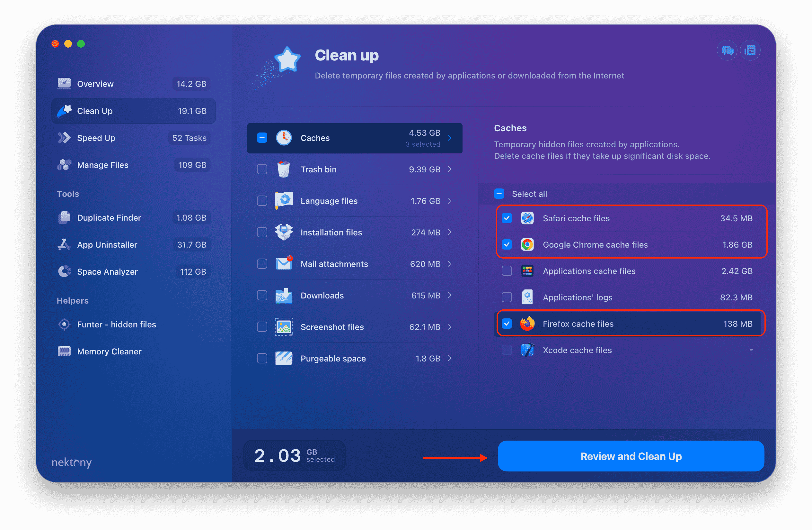Toggle Select all caches checkbox

(501, 194)
